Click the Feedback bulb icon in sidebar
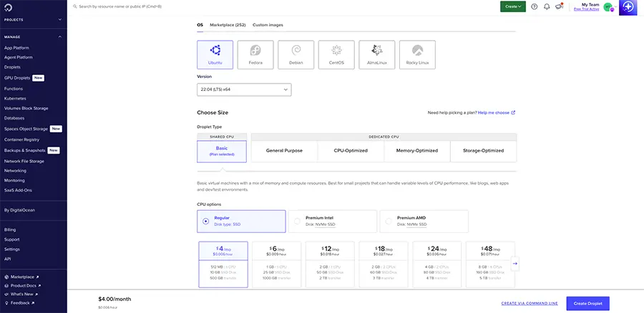 tap(6, 303)
